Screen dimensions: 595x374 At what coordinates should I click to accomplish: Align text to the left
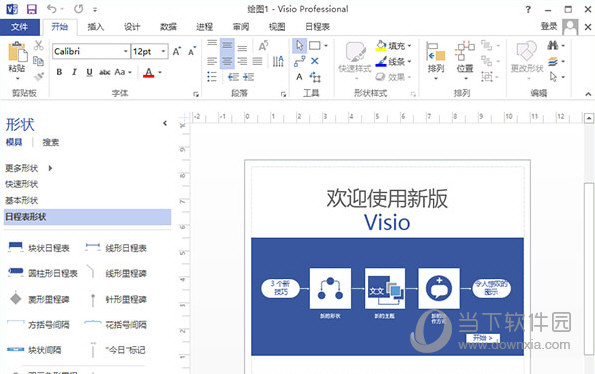(x=212, y=61)
